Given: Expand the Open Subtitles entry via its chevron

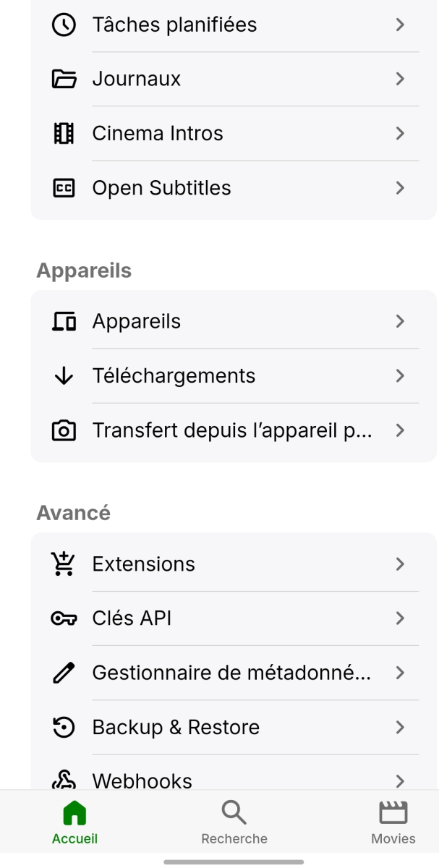Looking at the screenshot, I should point(400,187).
